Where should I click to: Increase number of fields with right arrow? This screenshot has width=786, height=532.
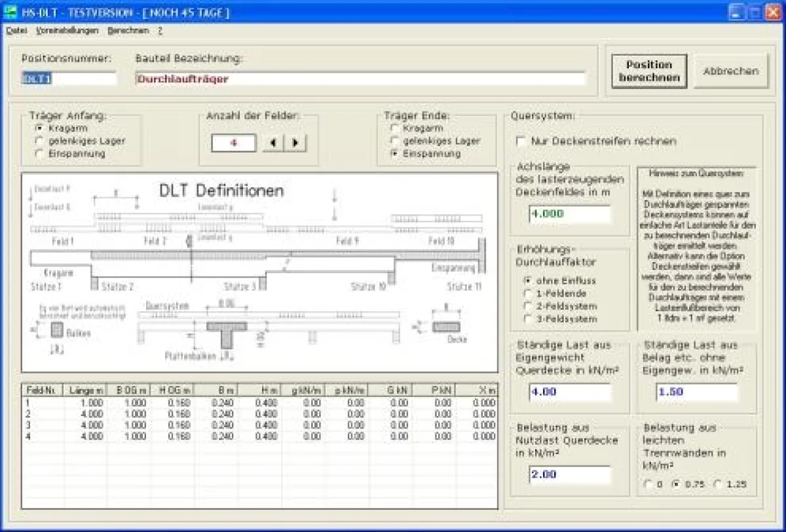tap(295, 142)
